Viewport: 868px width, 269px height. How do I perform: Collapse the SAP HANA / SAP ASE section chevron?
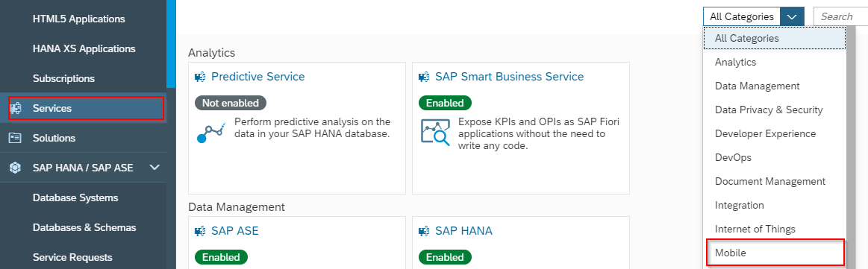(154, 168)
